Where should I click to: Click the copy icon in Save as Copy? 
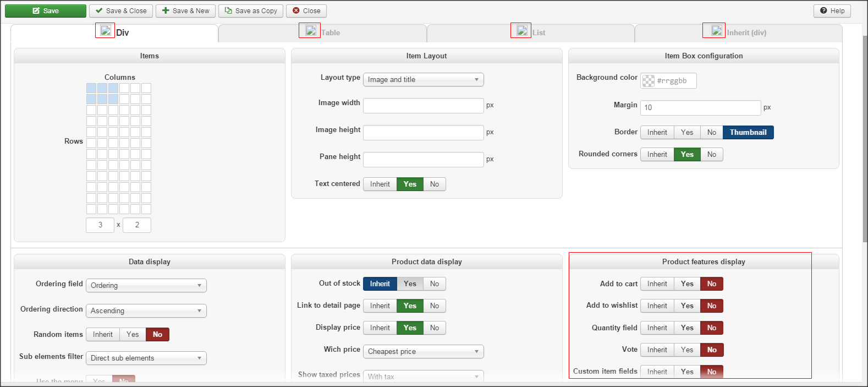(x=228, y=10)
